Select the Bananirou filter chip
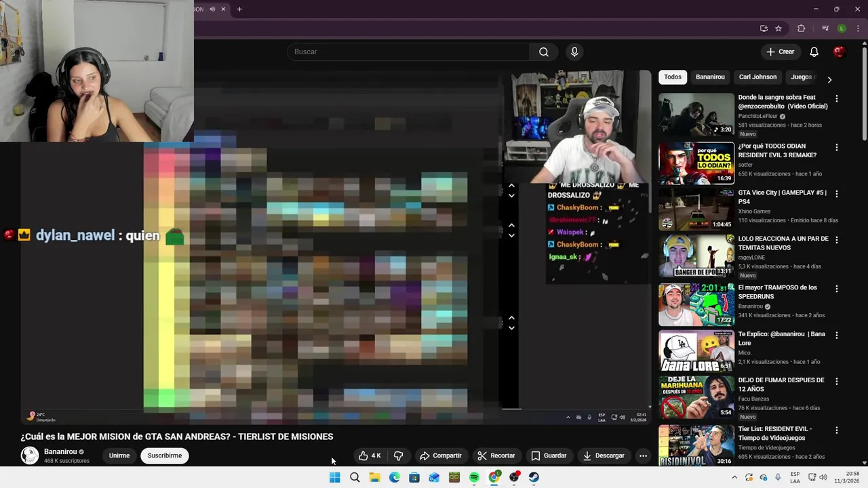Screen dimensions: 868x488 [710, 77]
